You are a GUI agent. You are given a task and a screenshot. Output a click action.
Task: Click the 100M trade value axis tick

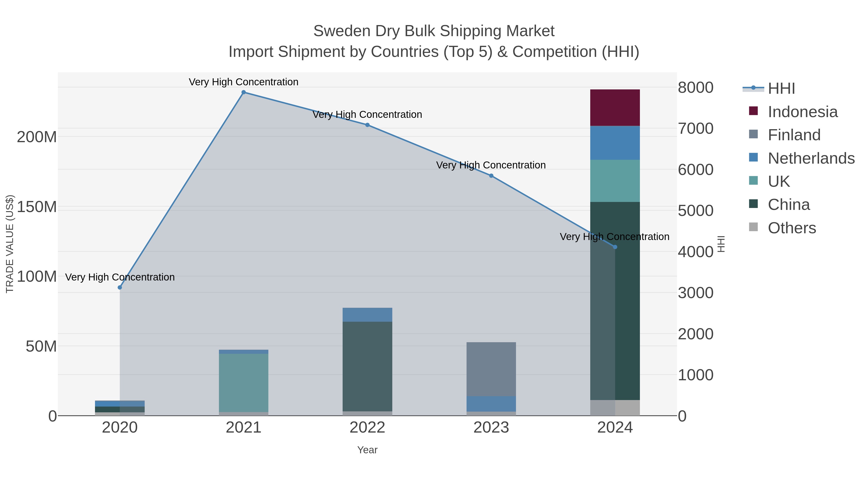(x=37, y=276)
